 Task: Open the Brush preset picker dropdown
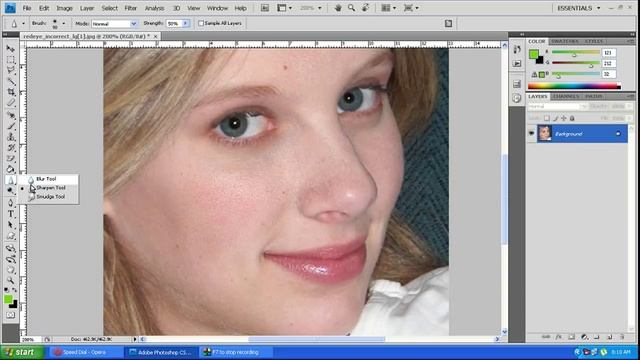(63, 24)
